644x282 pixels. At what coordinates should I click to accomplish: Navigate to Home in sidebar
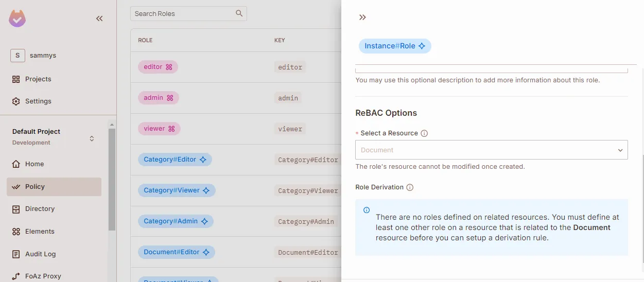[34, 164]
